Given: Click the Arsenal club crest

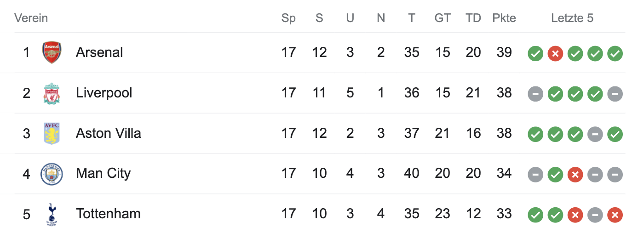Looking at the screenshot, I should tap(52, 52).
